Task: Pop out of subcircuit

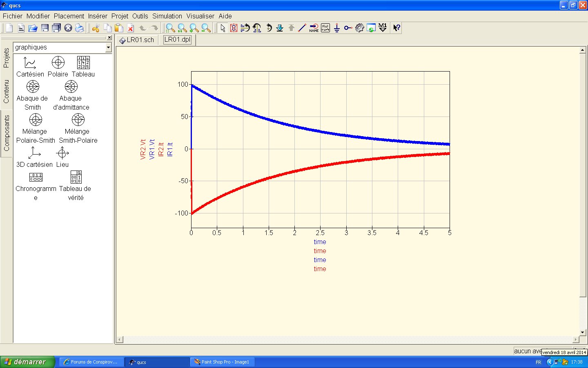Action: pos(291,28)
